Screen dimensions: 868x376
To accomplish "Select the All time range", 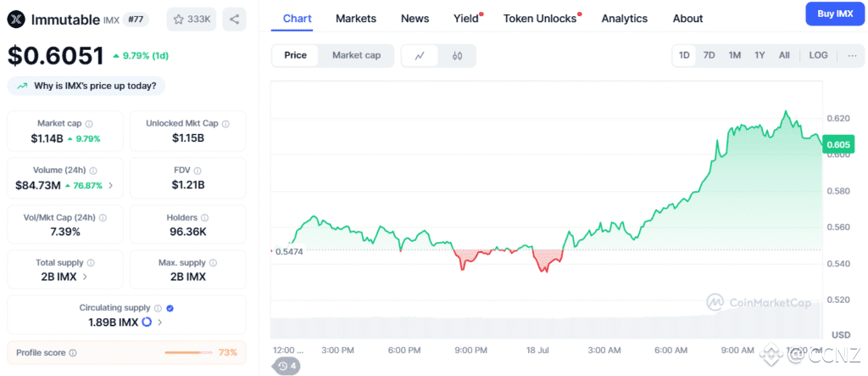I will (x=784, y=55).
